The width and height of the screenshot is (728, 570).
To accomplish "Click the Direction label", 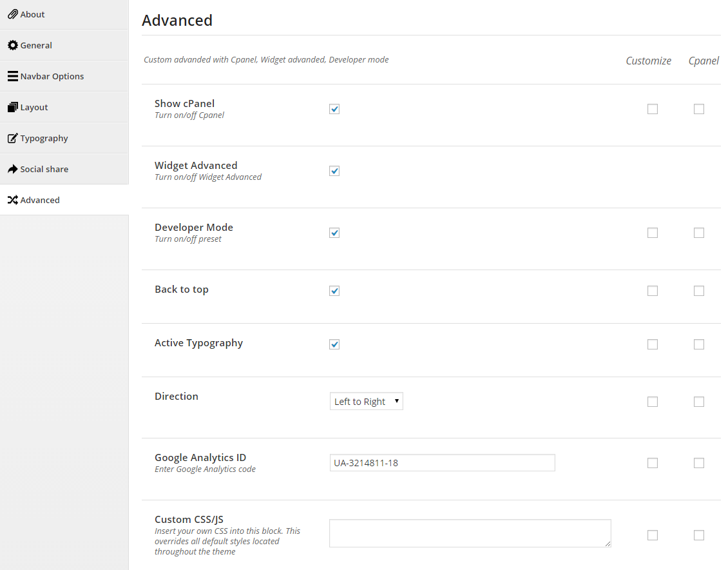I will click(177, 397).
